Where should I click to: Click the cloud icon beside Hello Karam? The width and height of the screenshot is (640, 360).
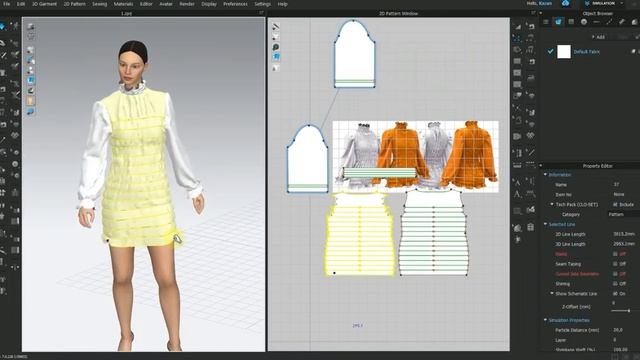tap(566, 3)
